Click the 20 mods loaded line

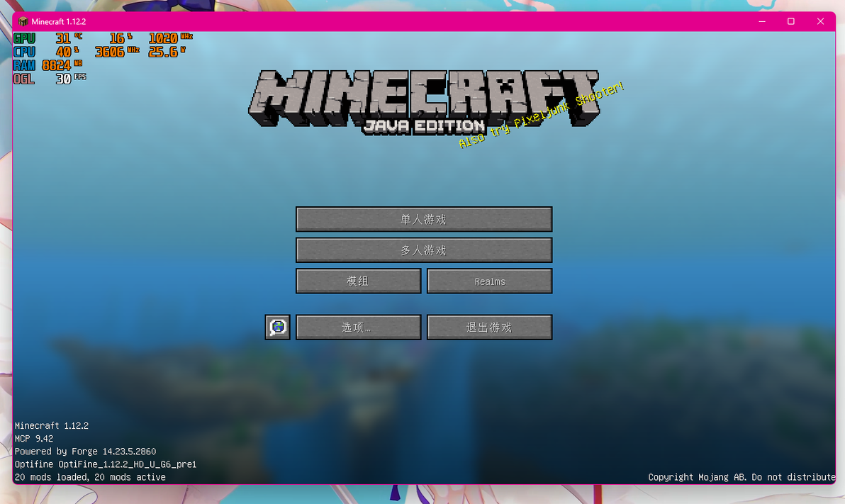90,477
